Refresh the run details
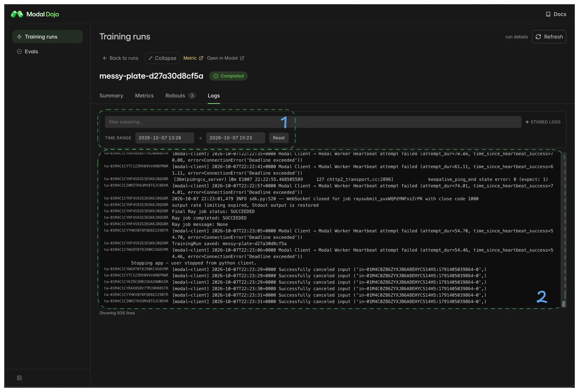This screenshot has height=392, width=579. pos(549,37)
